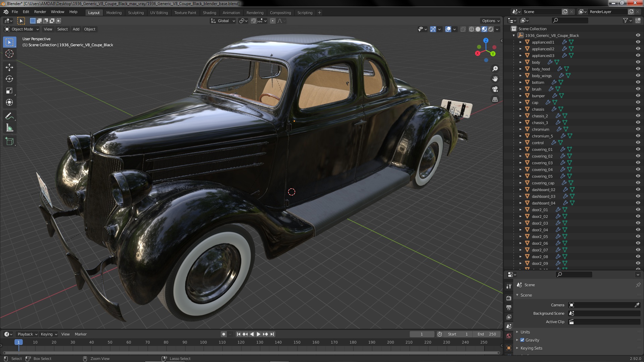
Task: Open the timeline Marker menu
Action: [x=80, y=334]
